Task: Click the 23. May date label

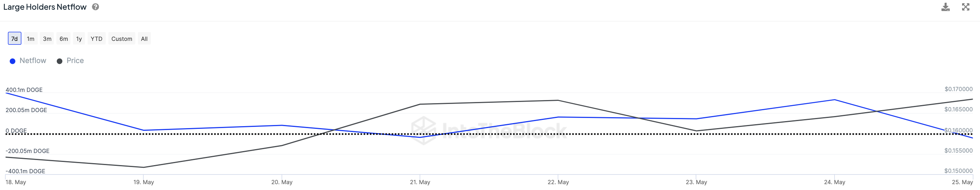Action: click(696, 182)
